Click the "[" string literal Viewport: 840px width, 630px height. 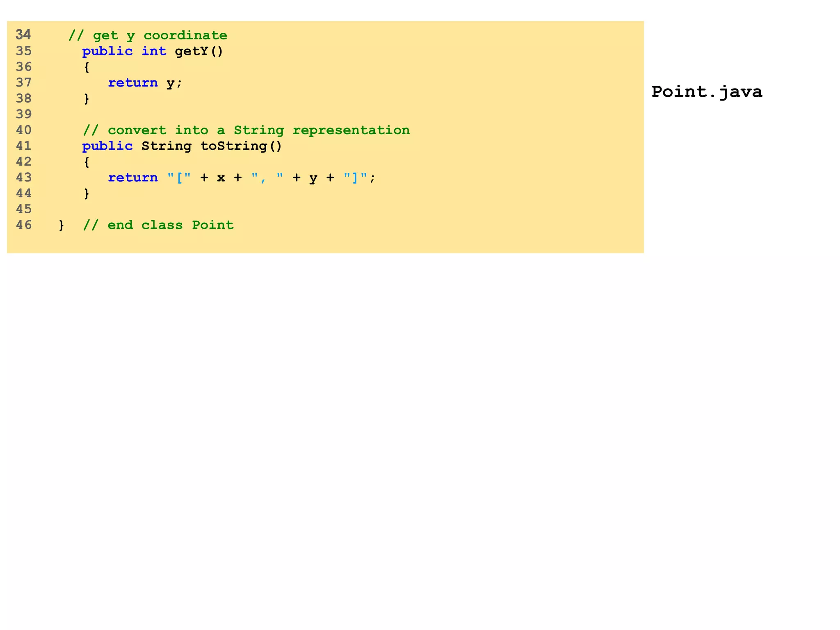pos(179,178)
